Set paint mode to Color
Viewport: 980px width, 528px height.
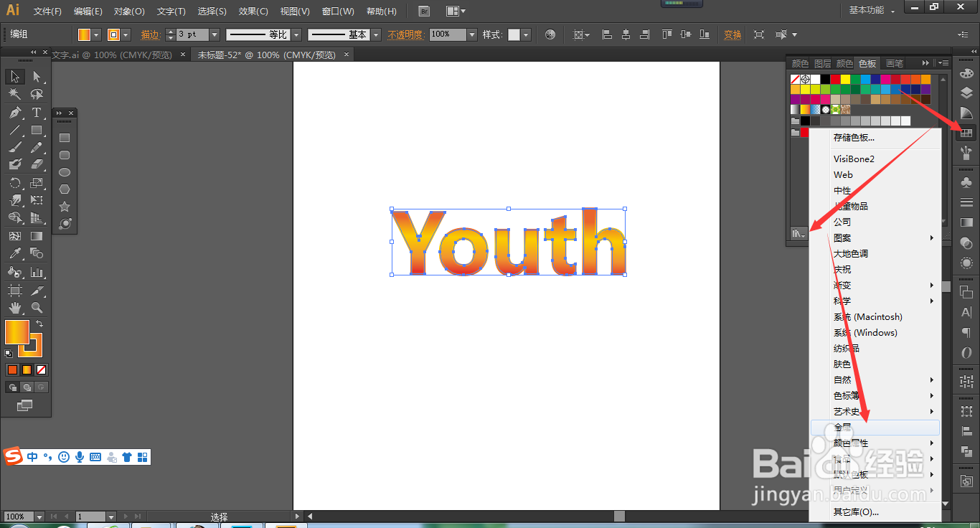[12, 370]
